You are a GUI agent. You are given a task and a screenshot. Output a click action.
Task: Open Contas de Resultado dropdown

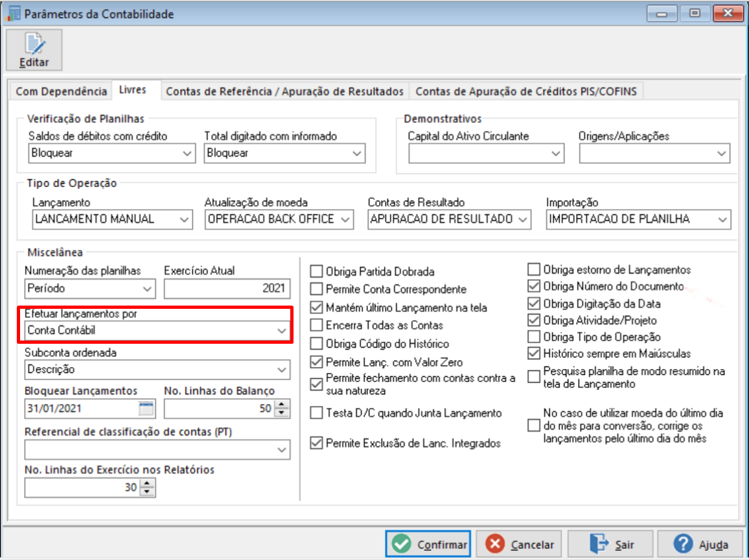(x=449, y=219)
